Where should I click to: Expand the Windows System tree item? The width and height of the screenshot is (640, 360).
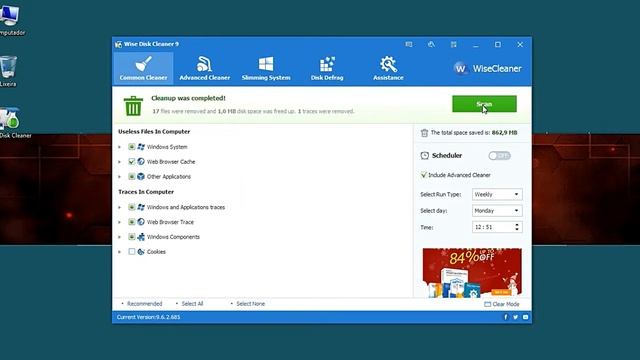coord(120,147)
